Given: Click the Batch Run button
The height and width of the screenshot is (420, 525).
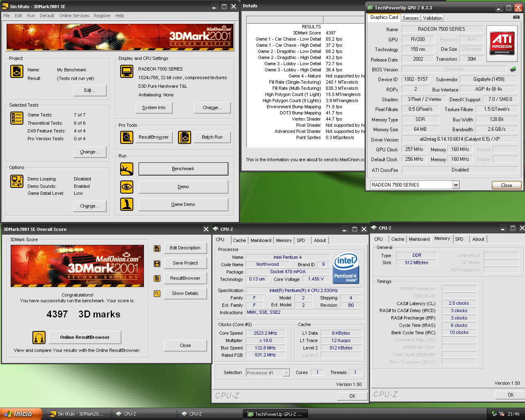Looking at the screenshot, I should coord(212,137).
